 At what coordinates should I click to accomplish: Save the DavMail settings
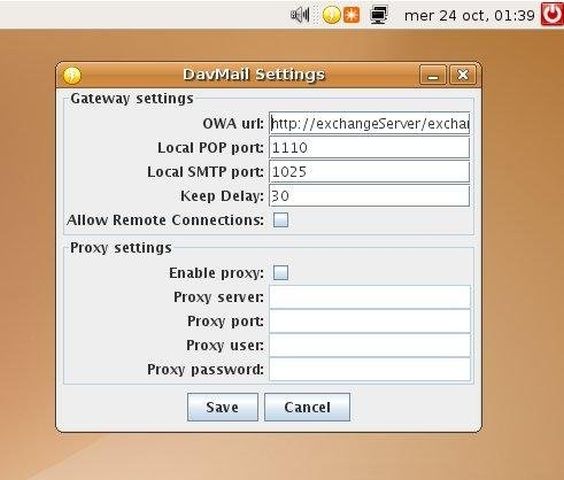(223, 407)
